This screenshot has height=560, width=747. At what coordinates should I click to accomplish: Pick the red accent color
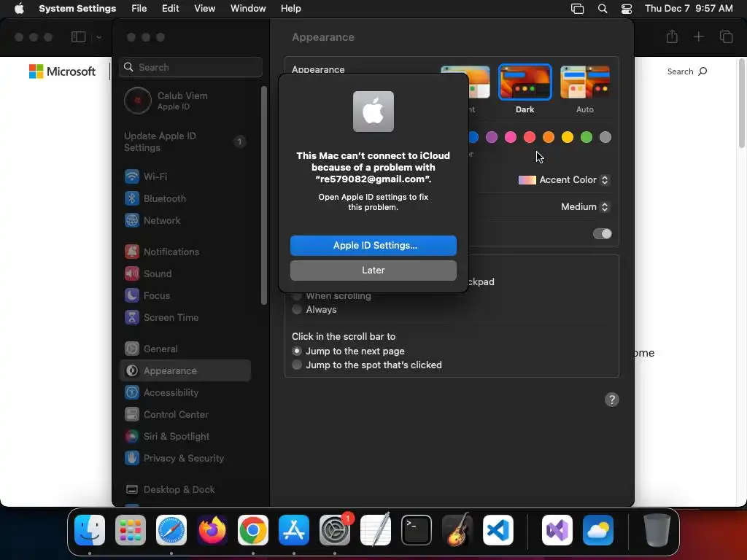tap(530, 138)
